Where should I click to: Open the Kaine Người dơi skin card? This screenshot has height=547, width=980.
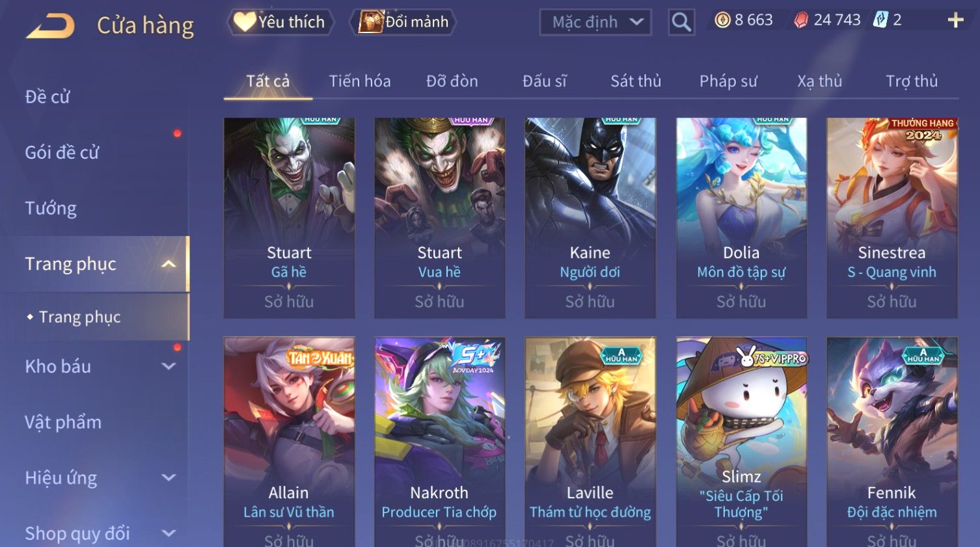click(590, 218)
